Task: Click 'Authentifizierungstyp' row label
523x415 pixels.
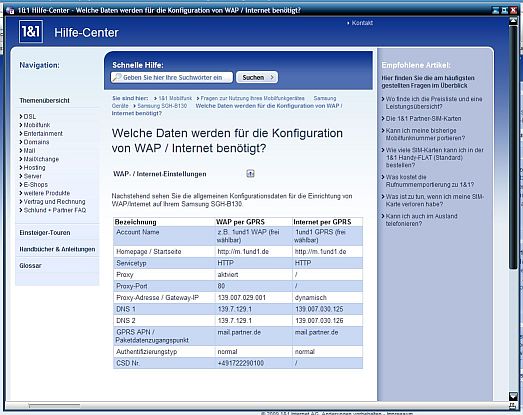Action: (146, 352)
